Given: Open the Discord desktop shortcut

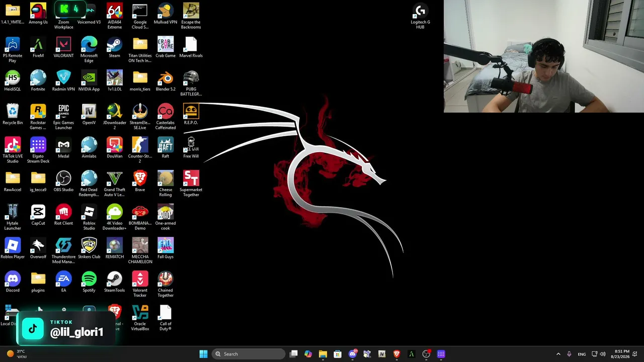Looking at the screenshot, I should coord(13,282).
